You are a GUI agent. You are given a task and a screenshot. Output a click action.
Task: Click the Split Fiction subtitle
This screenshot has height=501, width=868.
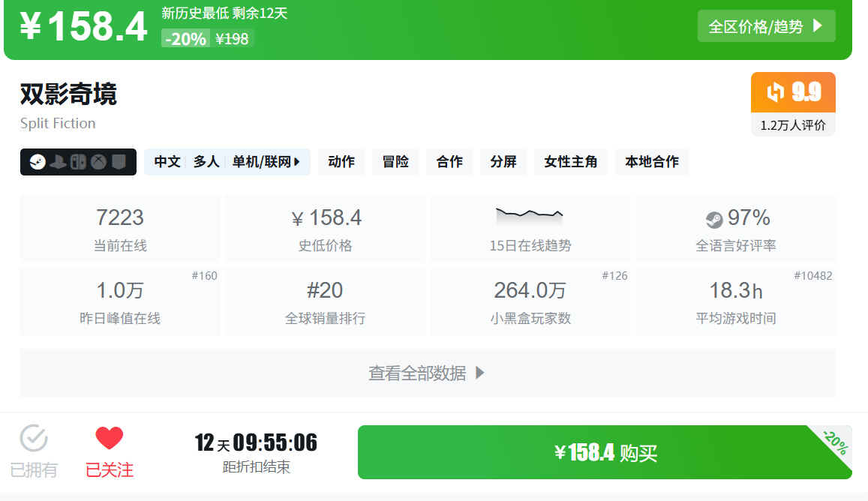[58, 124]
